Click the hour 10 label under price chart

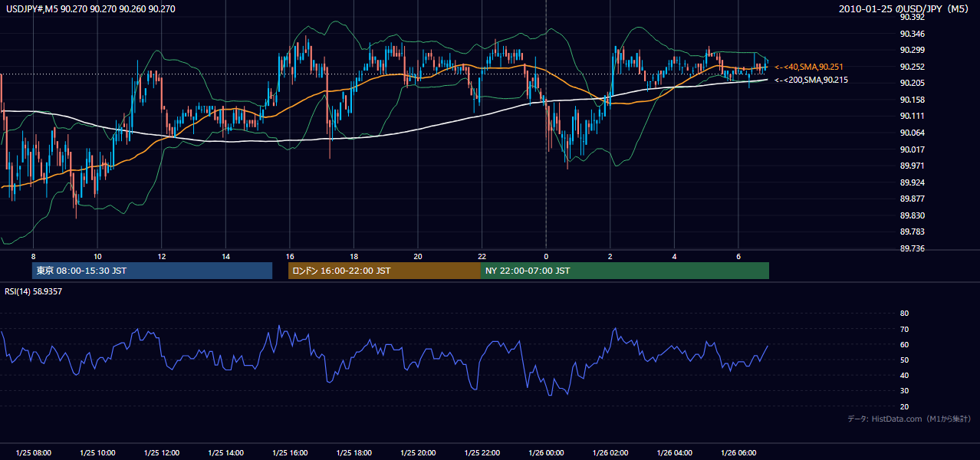(97, 256)
